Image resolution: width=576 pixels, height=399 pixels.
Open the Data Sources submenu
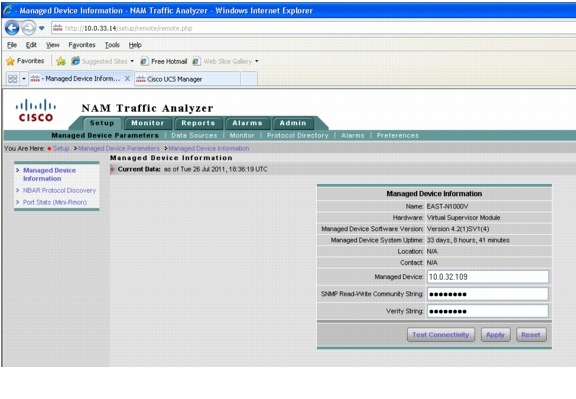(x=194, y=136)
